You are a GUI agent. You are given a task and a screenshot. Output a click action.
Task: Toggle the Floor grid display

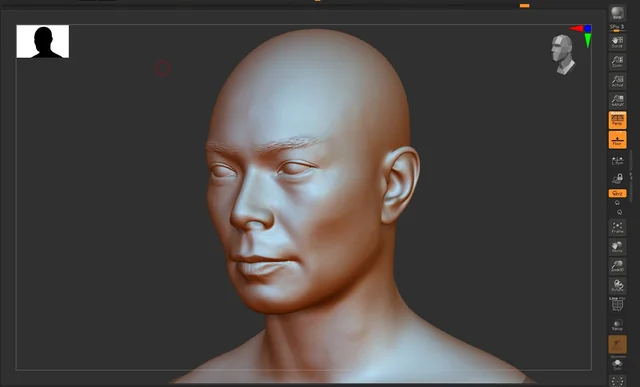tap(617, 140)
